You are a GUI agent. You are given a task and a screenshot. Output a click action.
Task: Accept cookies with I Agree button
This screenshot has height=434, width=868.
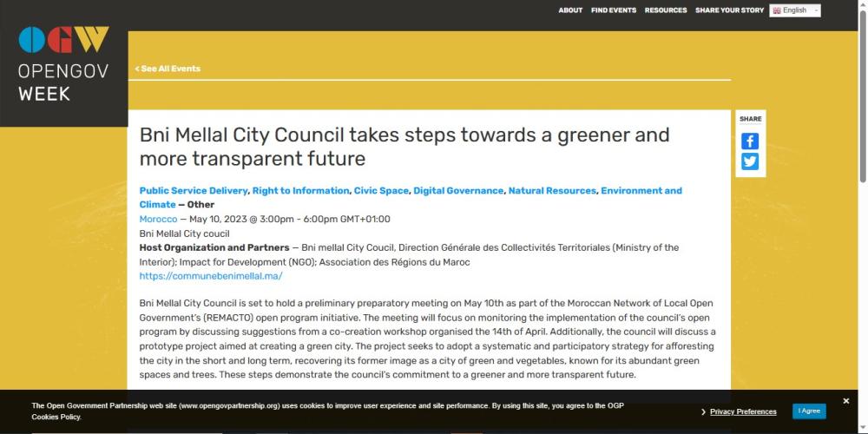pos(809,411)
